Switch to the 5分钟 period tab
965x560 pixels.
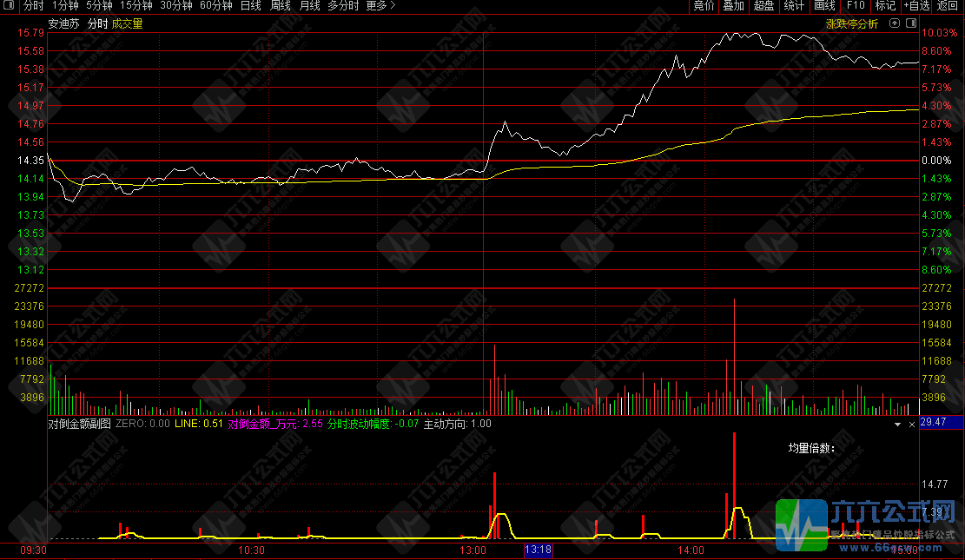point(99,6)
